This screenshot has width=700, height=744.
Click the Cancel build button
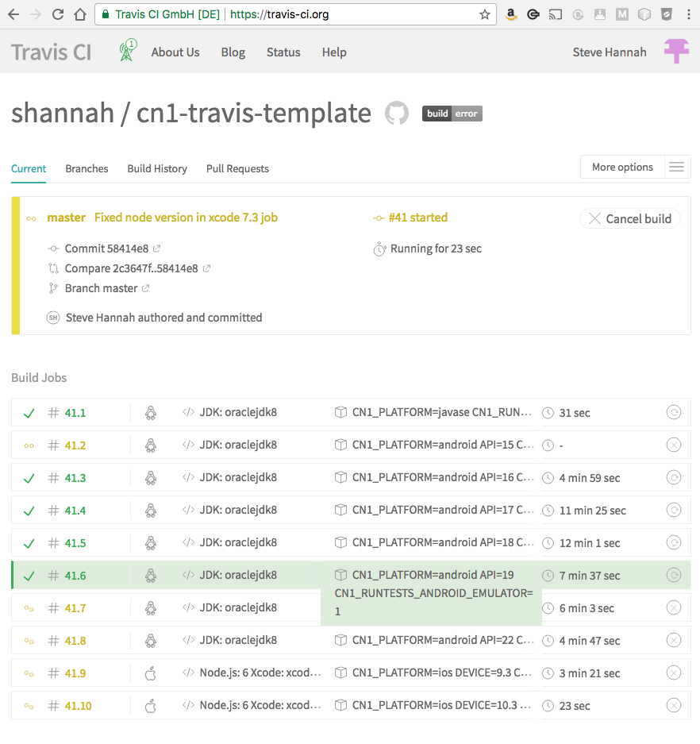[x=629, y=218]
